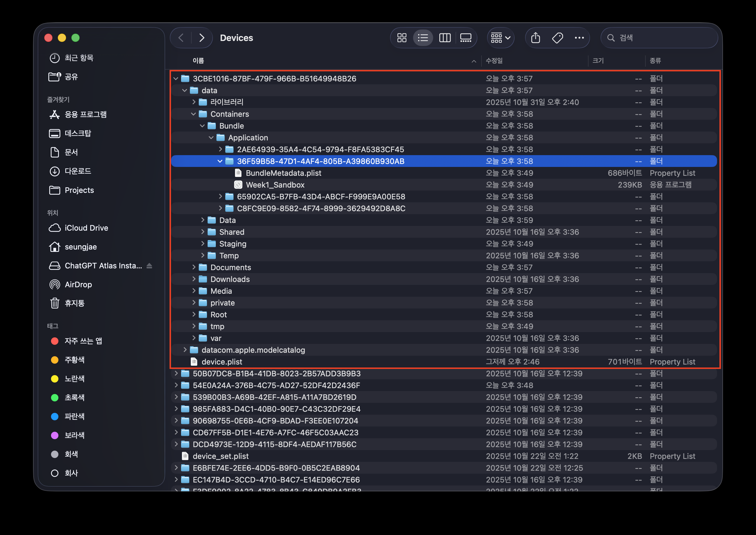Select the red 자주 쓰는 앱 tag
756x535 pixels.
point(83,341)
